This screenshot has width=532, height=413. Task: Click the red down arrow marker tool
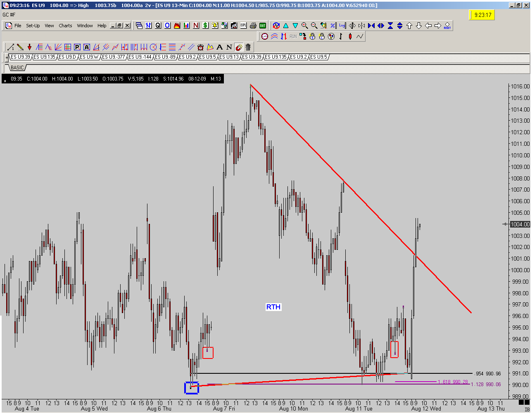pyautogui.click(x=29, y=47)
